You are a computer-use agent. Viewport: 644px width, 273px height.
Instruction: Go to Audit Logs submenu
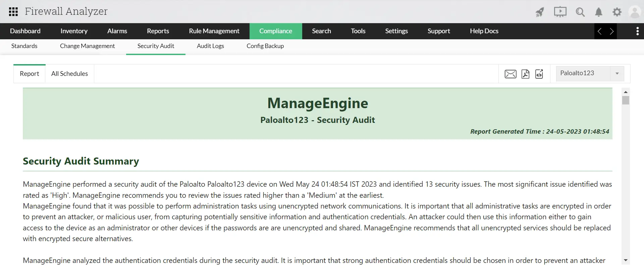click(210, 46)
